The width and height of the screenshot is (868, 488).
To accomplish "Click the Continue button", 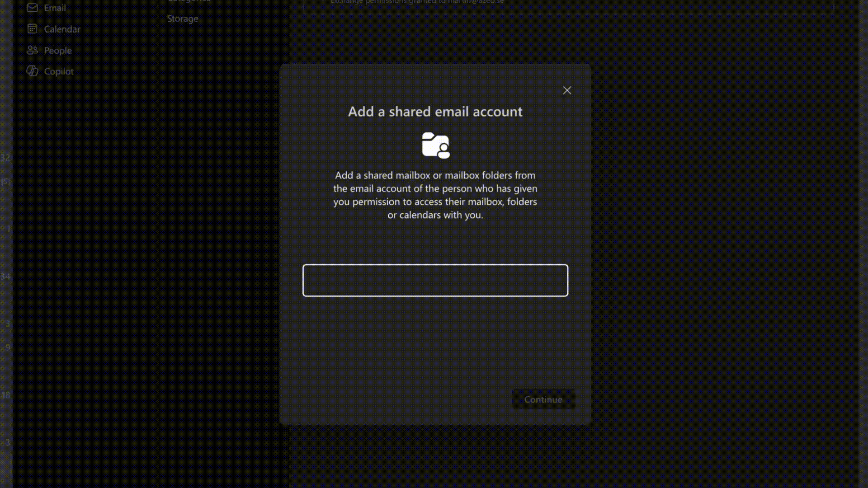I will tap(543, 399).
